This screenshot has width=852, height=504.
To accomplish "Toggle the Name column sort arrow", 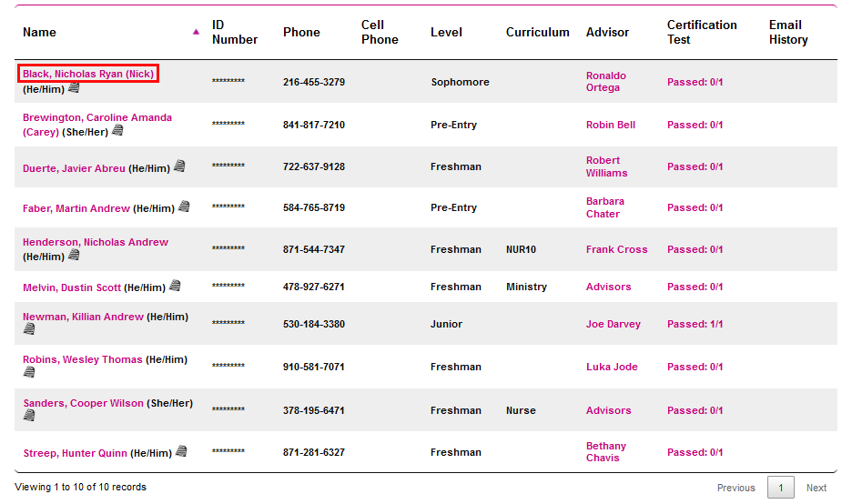I will (x=196, y=32).
